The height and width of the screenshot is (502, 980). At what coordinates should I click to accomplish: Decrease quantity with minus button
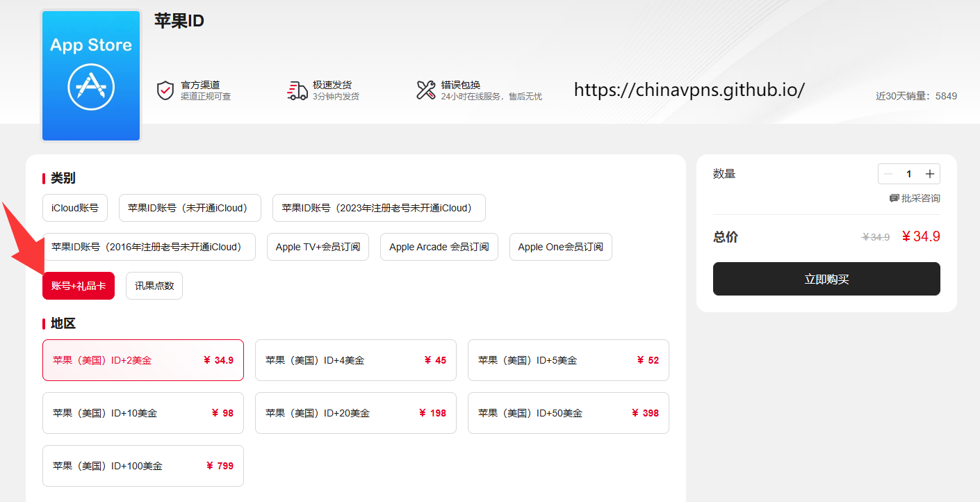[888, 174]
